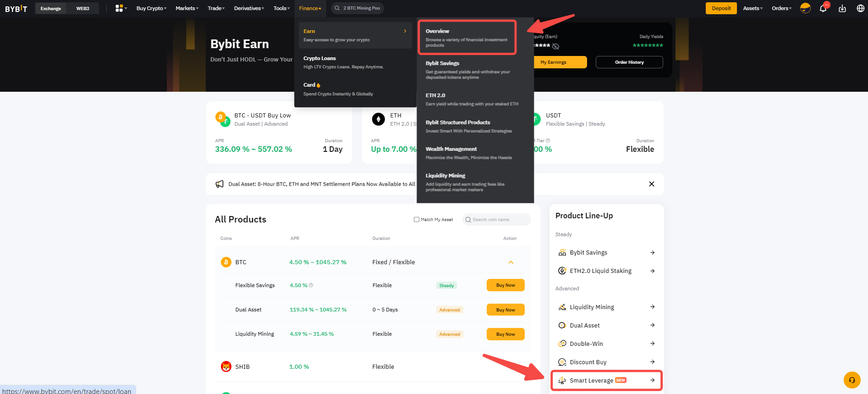Open the language globe icon
This screenshot has height=394, width=868.
860,8
